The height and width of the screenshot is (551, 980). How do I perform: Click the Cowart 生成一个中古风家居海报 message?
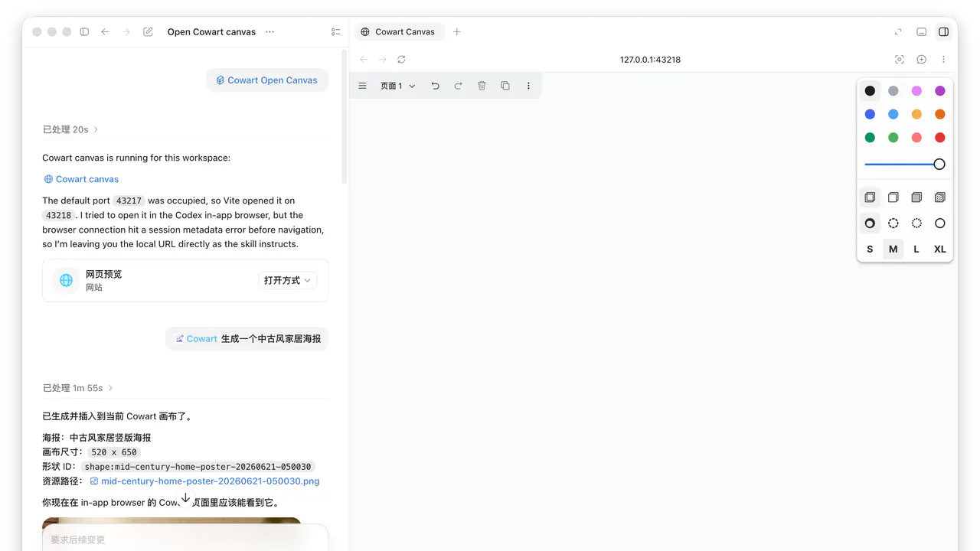click(247, 338)
